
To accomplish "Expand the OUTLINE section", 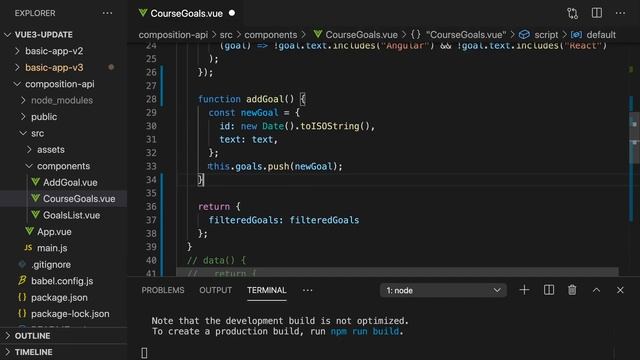I will (7, 336).
